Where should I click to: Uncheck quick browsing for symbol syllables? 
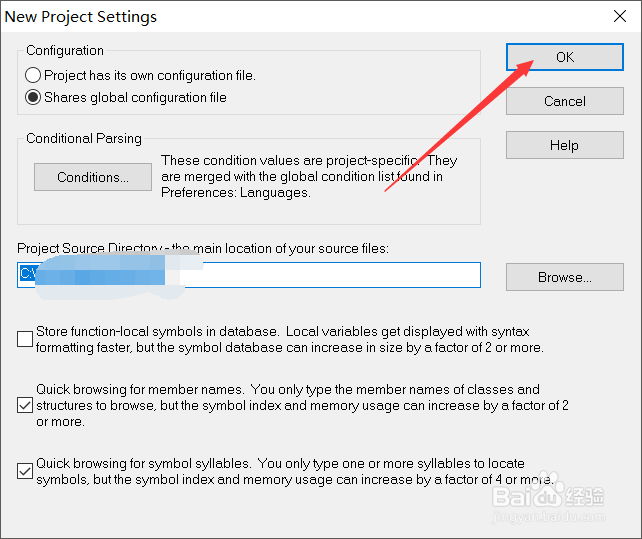25,471
